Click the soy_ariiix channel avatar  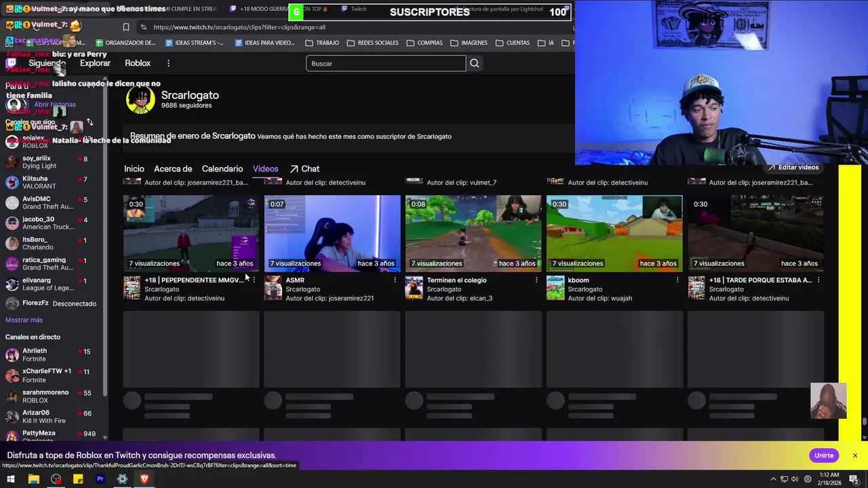coord(12,162)
